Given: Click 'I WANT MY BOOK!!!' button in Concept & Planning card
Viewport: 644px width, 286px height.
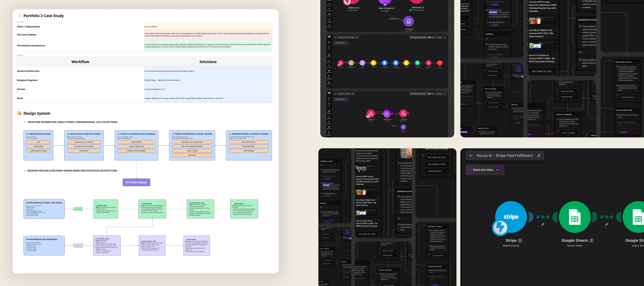Looking at the screenshot, I should tap(136, 142).
